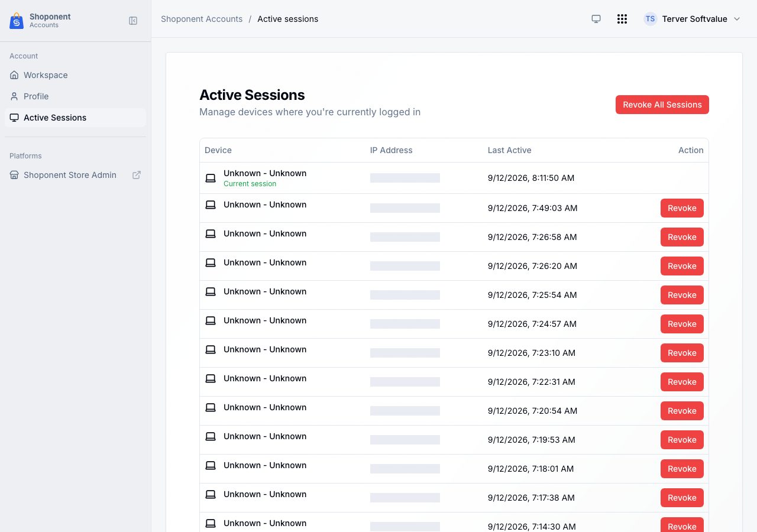Click the laptop icon in the 7:20:54 AM row
This screenshot has width=757, height=532.
coord(211,407)
